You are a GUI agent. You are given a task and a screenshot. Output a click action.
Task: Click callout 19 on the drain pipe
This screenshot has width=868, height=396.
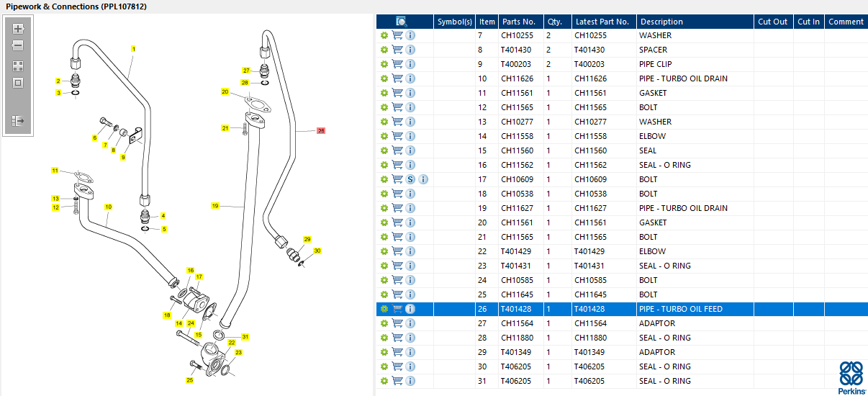click(x=215, y=206)
